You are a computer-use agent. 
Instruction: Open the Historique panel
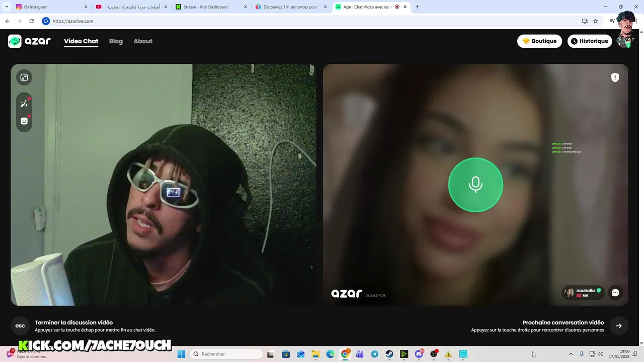point(590,41)
